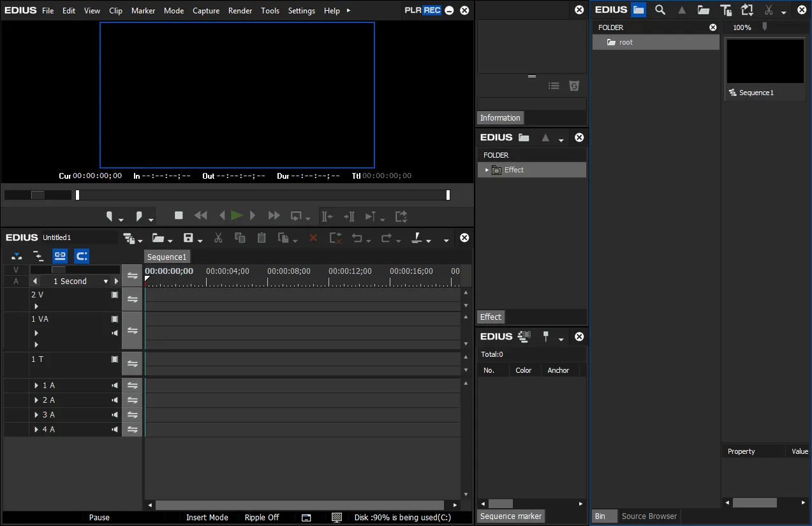Viewport: 812px width, 526px height.
Task: Open the Render menu
Action: coord(240,11)
